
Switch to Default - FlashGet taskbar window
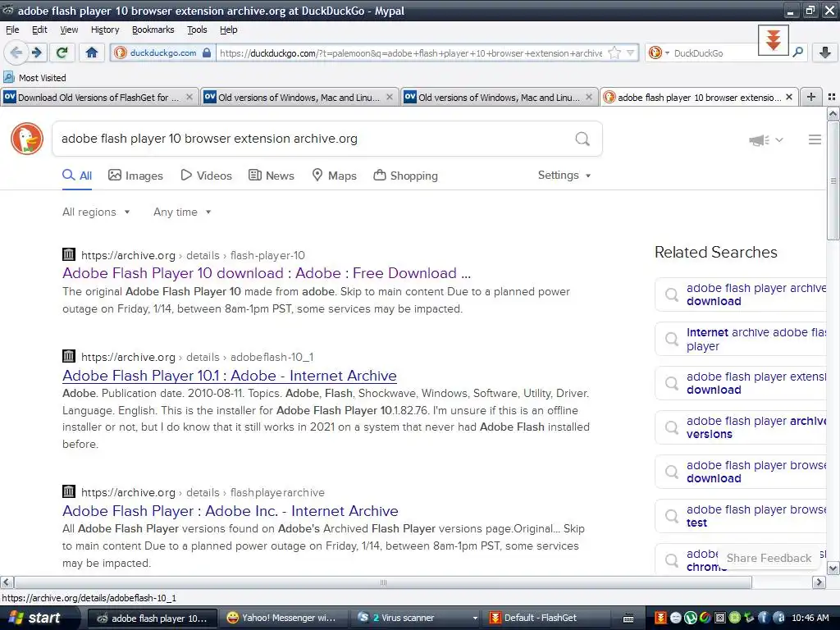tap(546, 618)
